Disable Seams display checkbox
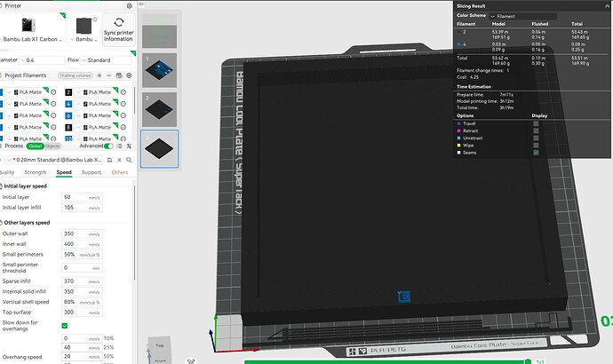613x364 pixels. (x=536, y=153)
